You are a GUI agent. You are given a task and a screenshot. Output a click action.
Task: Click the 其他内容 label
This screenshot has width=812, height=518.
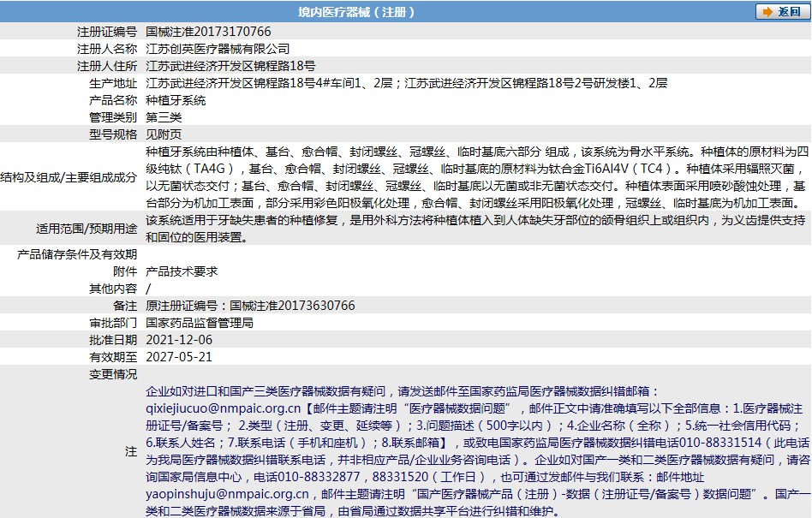tap(113, 289)
